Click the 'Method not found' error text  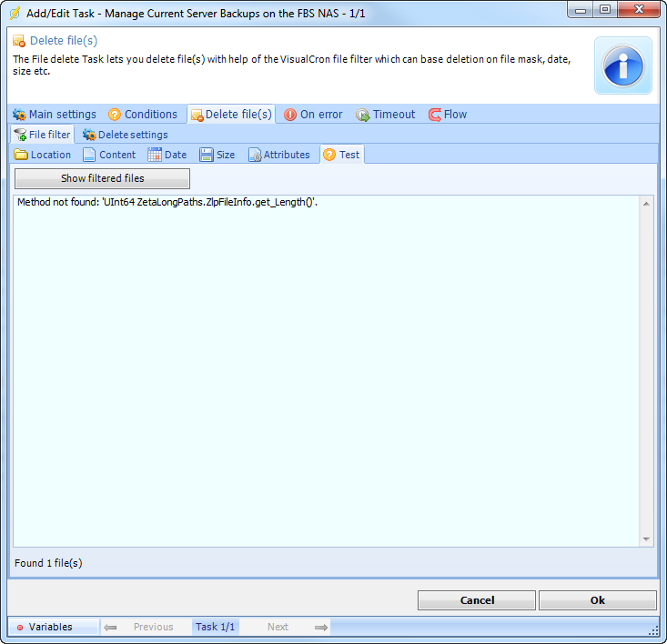[x=167, y=202]
